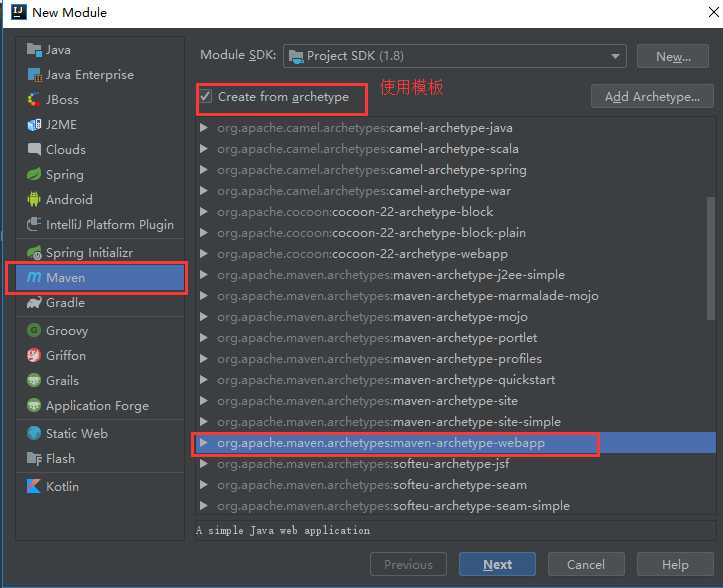723x588 pixels.
Task: Click the Groovy icon
Action: (x=34, y=330)
